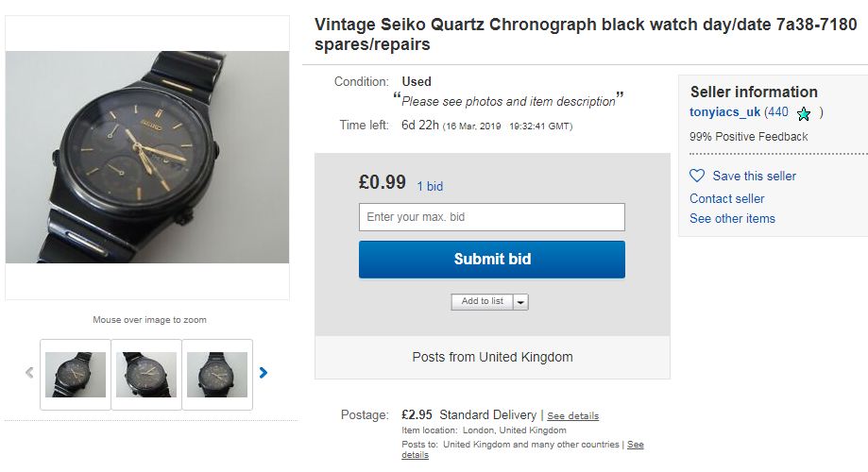Screen dimensions: 868x472
Task: Open See details next to Standard Delivery
Action: pyautogui.click(x=572, y=416)
